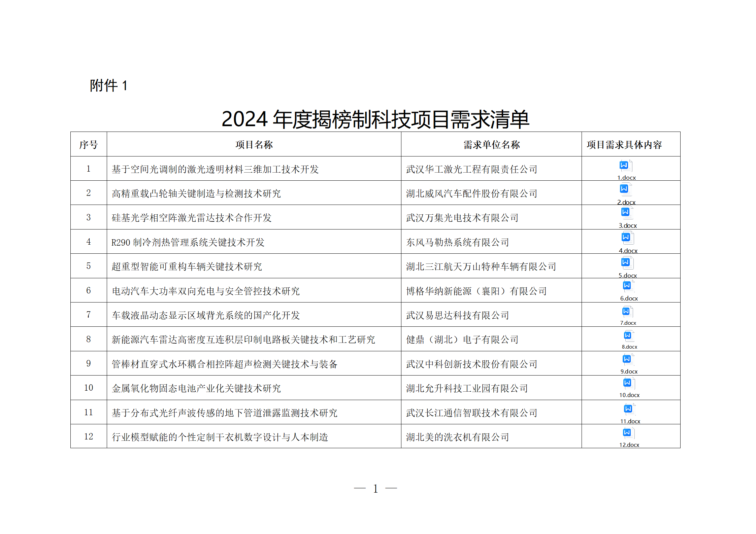Click row number 11 in 序号 column

[89, 412]
